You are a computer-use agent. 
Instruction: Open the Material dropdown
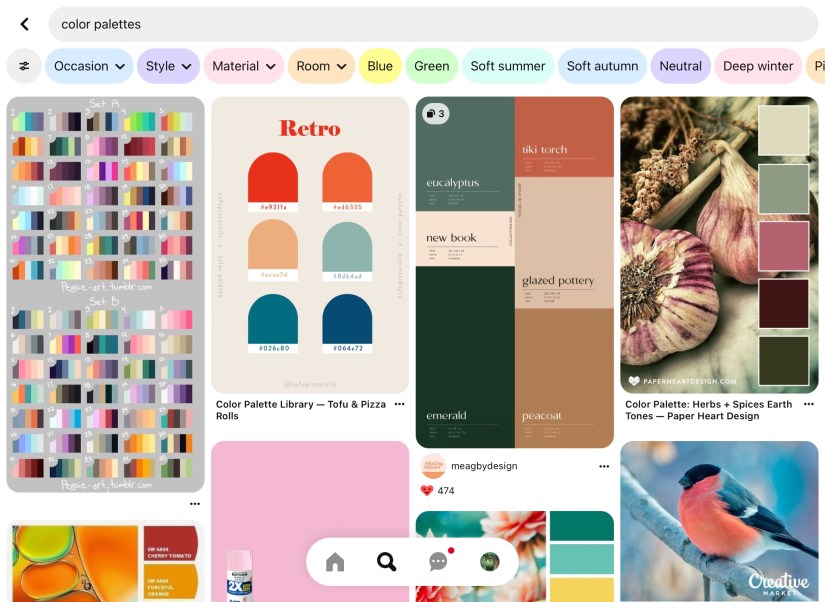[x=244, y=66]
